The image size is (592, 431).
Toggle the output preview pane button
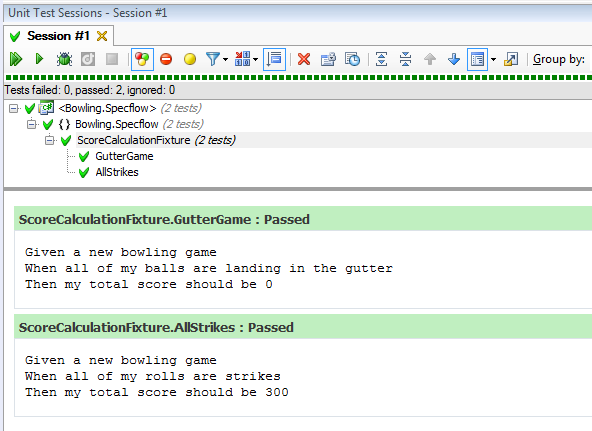[478, 59]
